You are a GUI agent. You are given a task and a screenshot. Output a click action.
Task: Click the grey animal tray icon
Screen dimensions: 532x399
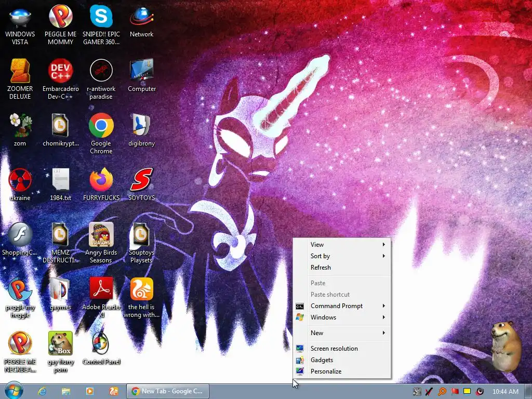tap(417, 392)
